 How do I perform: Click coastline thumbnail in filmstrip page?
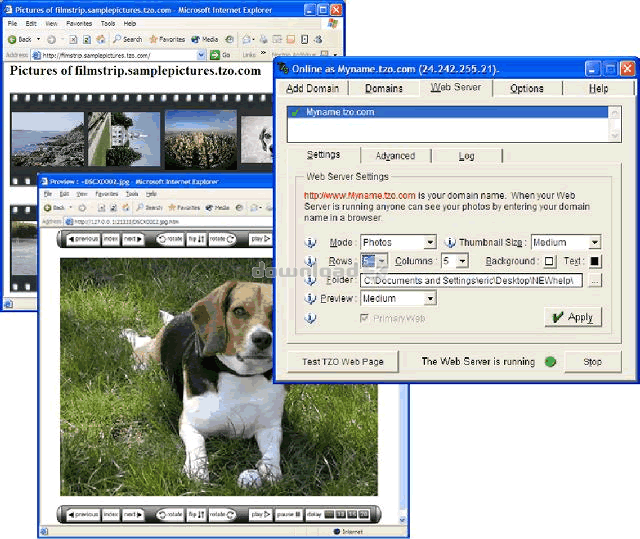point(47,139)
